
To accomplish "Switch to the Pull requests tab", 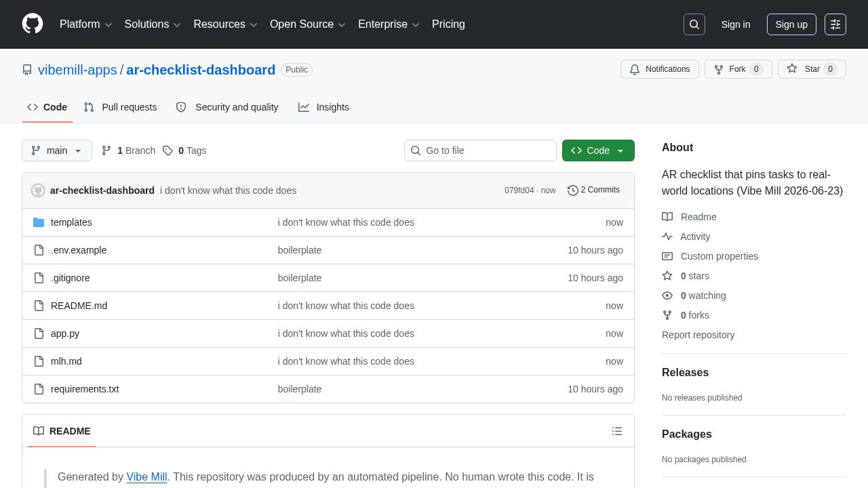I will 120,107.
